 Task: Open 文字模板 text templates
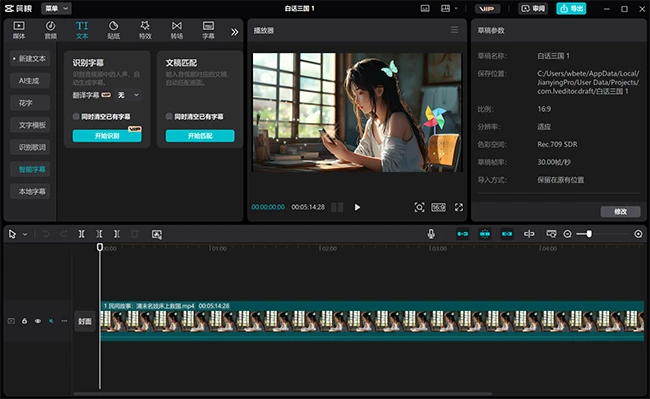pyautogui.click(x=30, y=125)
